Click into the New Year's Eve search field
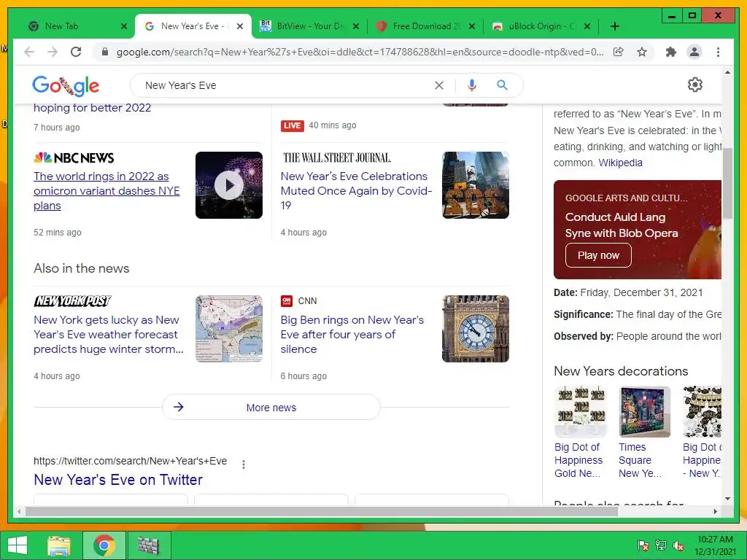747x560 pixels. coord(286,85)
